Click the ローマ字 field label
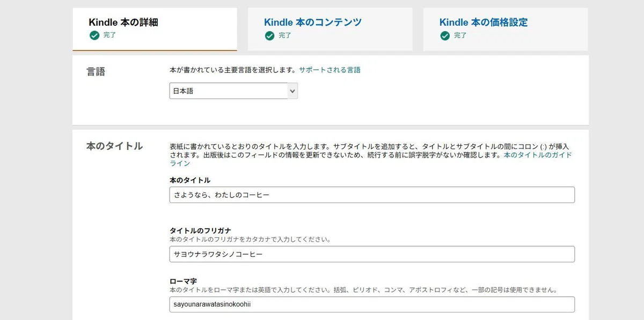Viewport: 644px width, 320px height. 184,281
